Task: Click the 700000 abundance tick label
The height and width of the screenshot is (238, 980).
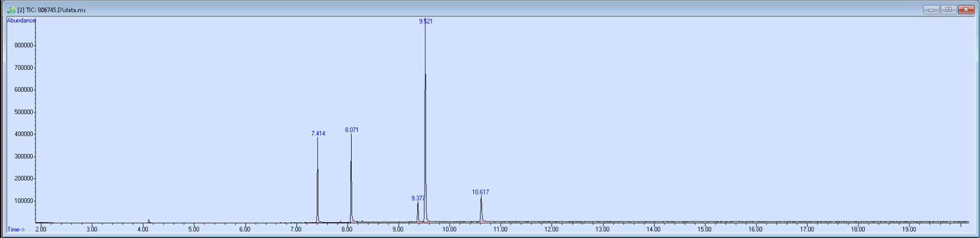Action: [x=23, y=68]
